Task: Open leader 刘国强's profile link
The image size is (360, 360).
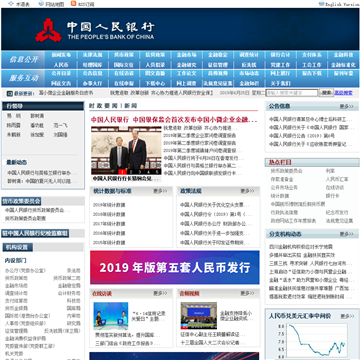Action: tap(61, 135)
